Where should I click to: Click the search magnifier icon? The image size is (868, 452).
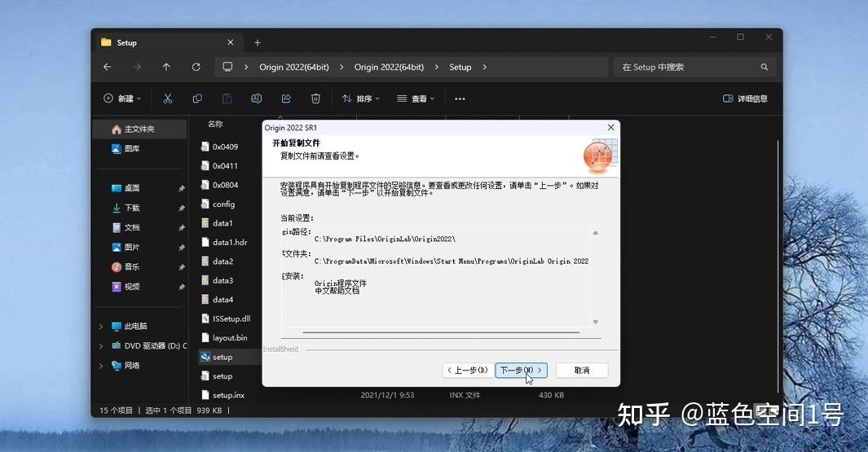pos(764,67)
